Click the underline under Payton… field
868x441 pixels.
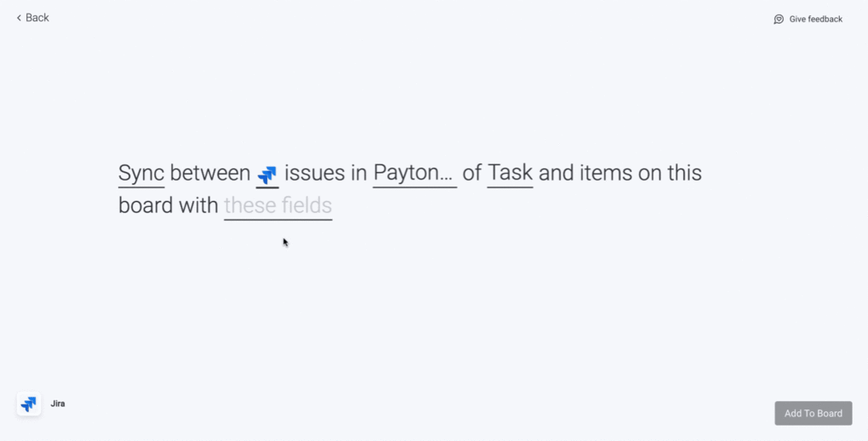point(414,188)
